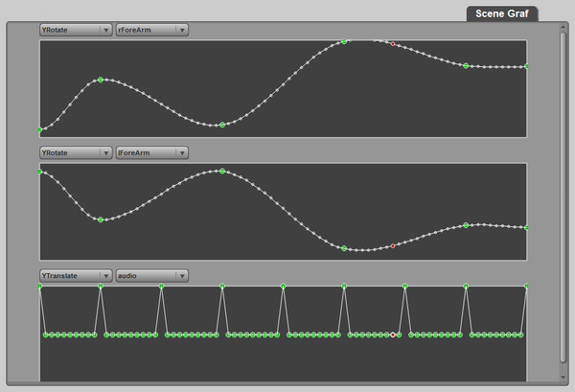Select the first-valley green keyframe on lForeArm curve
The height and width of the screenshot is (392, 575).
[101, 219]
